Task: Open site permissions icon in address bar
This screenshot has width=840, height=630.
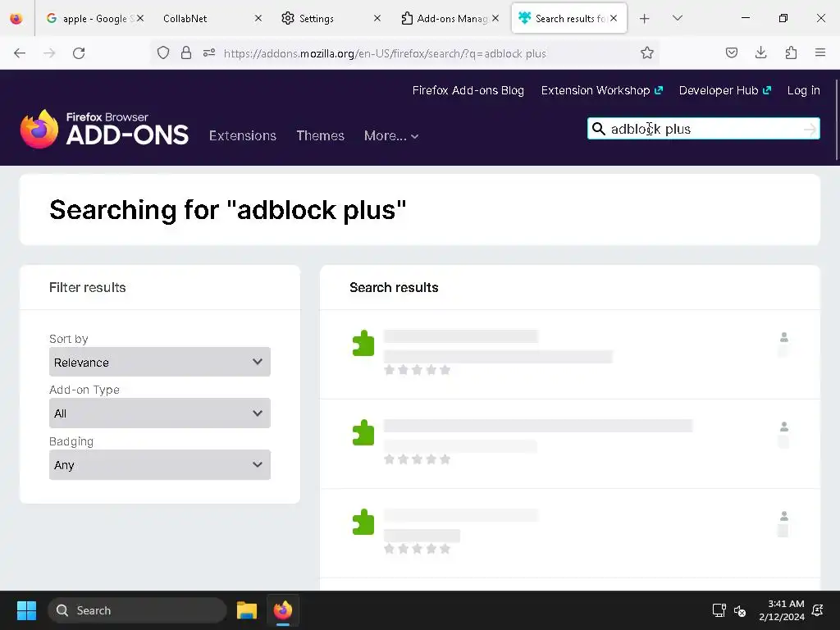Action: [x=209, y=53]
